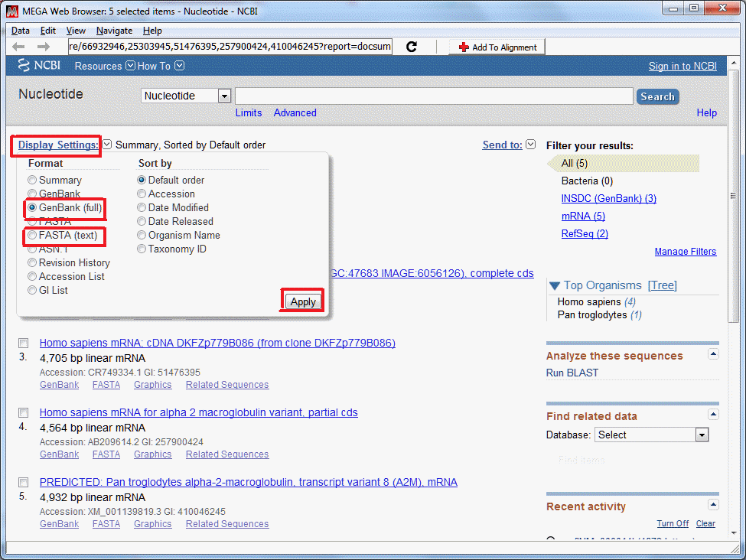Open the Edit menu
746x560 pixels.
click(x=48, y=31)
